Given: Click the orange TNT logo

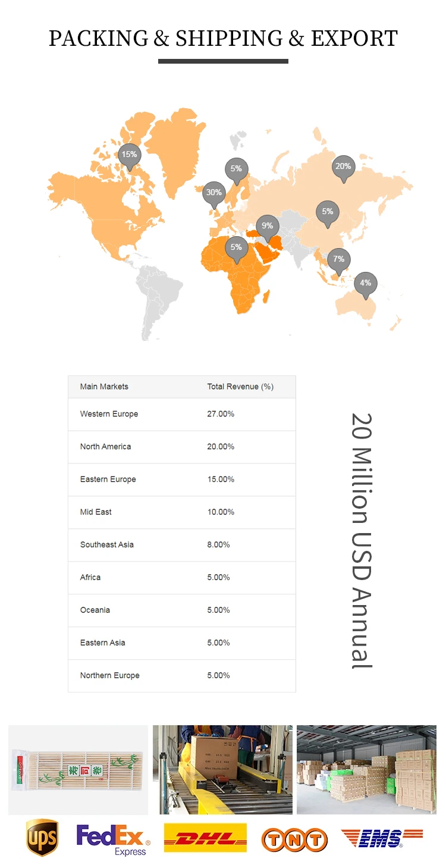Looking at the screenshot, I should point(294,840).
